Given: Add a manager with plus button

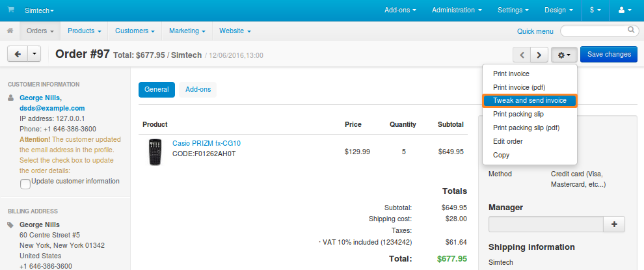Looking at the screenshot, I should coord(614,224).
